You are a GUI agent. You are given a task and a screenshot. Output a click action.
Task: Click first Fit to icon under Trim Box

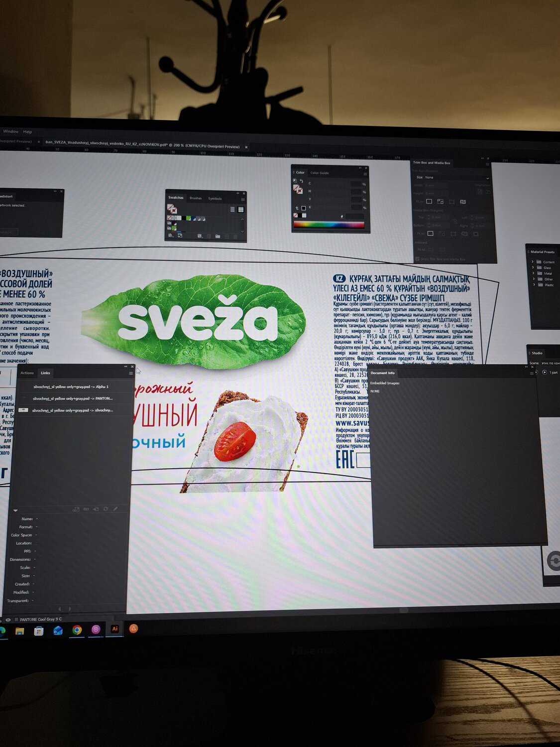pyautogui.click(x=429, y=201)
